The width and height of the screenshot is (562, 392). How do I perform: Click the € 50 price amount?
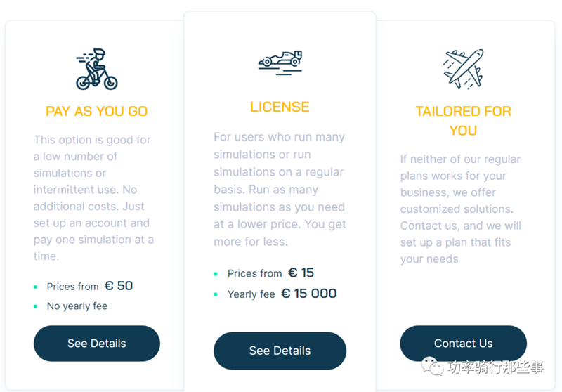pos(119,286)
